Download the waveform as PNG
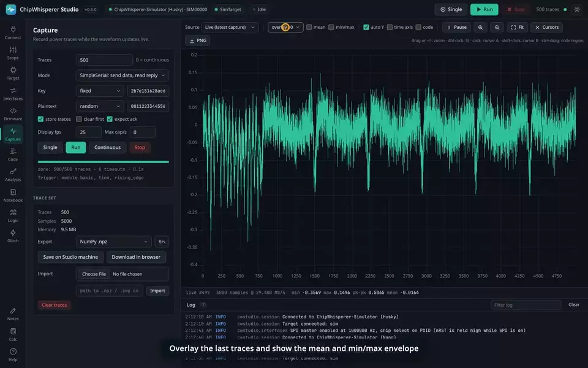Screen dimensions: 588x368 coord(198,40)
